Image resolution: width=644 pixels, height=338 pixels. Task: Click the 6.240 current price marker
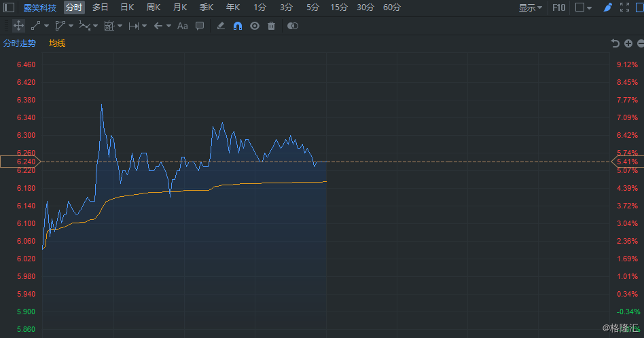coord(20,162)
